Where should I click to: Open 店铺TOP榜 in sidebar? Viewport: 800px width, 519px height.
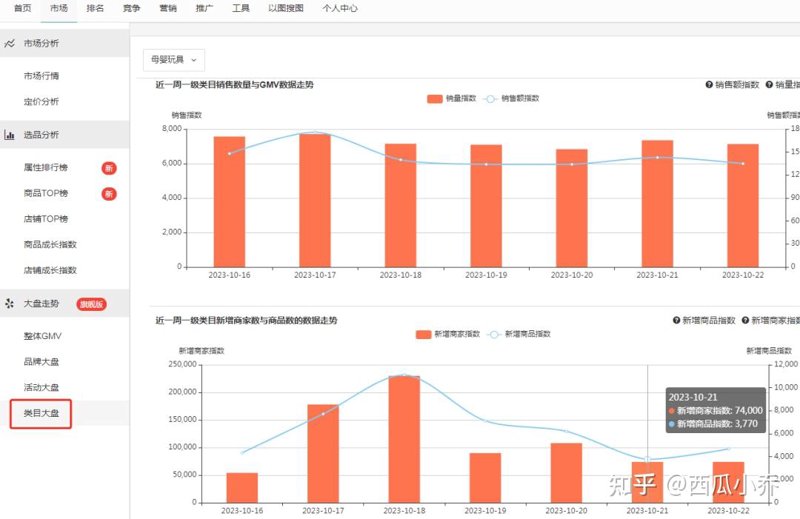coord(46,219)
